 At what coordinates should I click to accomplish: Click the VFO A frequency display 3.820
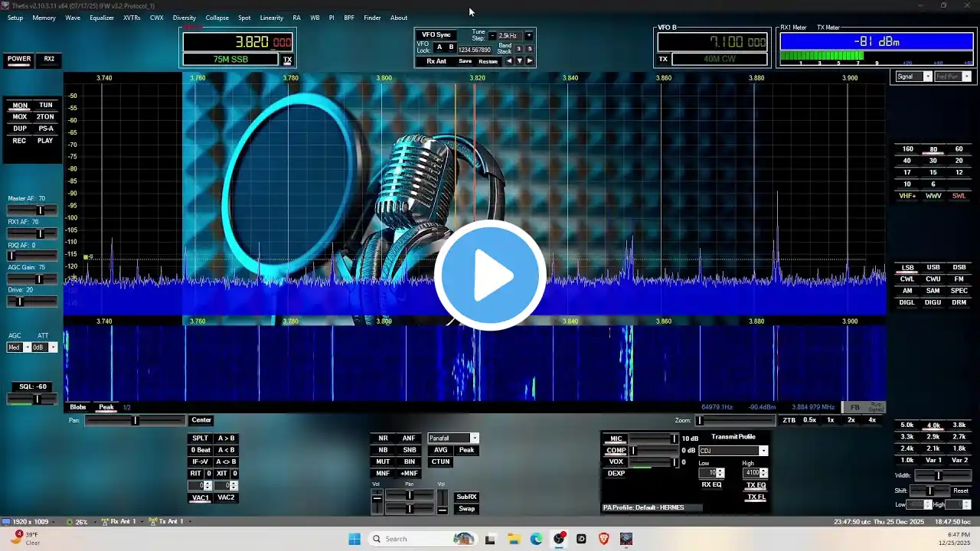[238, 42]
